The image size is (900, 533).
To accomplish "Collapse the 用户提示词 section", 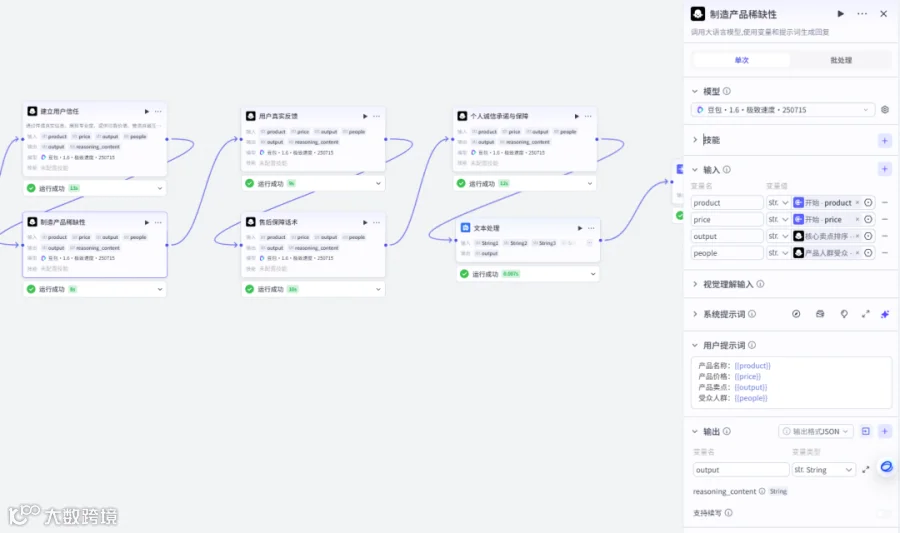I will [x=695, y=345].
